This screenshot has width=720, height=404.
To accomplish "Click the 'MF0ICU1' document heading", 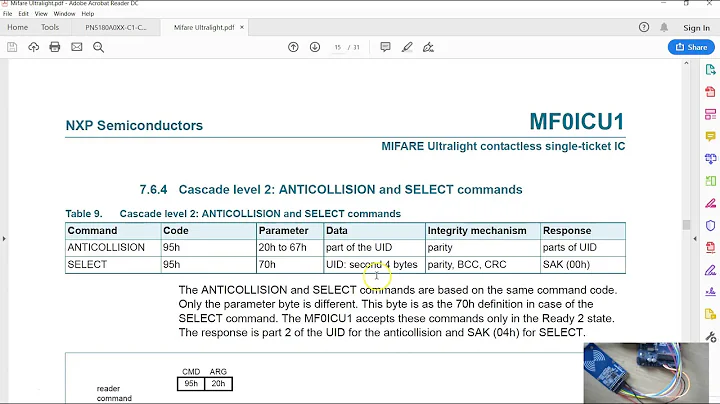I will pos(577,122).
